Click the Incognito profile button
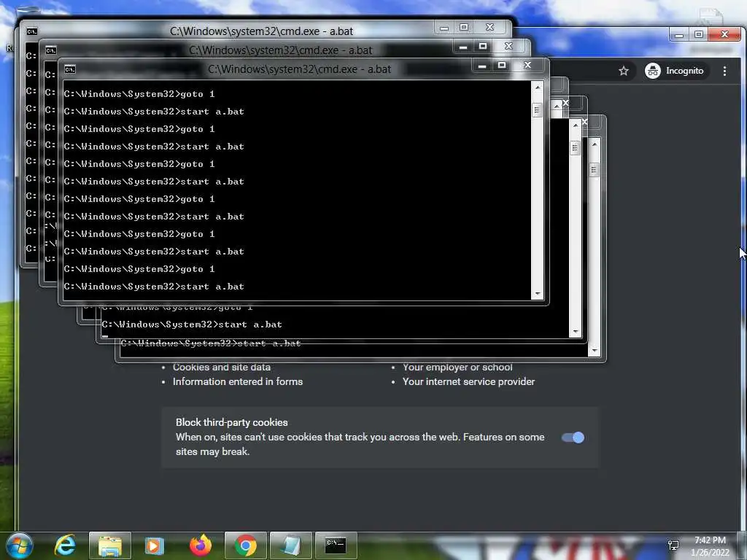The width and height of the screenshot is (747, 560). tap(674, 71)
